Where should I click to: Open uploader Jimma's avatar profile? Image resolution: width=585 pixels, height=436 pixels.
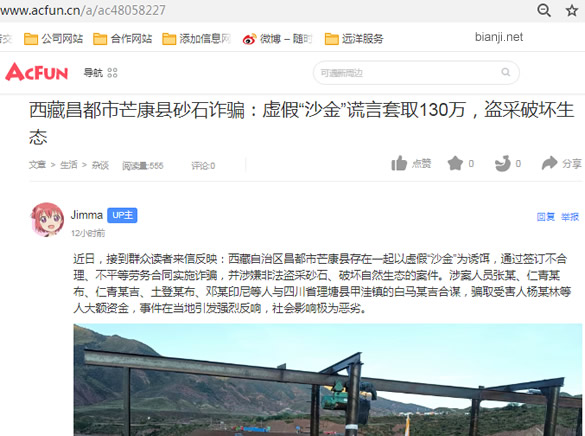pos(47,219)
